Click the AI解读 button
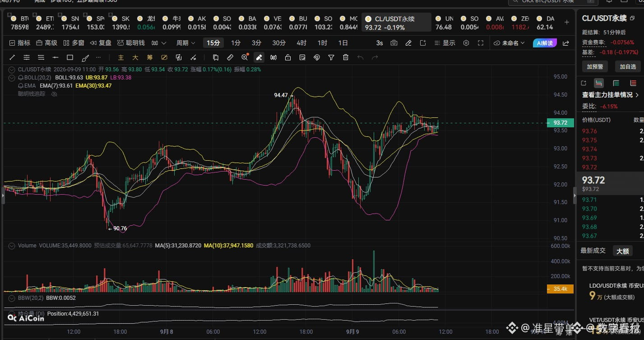644x340 pixels. (x=545, y=43)
